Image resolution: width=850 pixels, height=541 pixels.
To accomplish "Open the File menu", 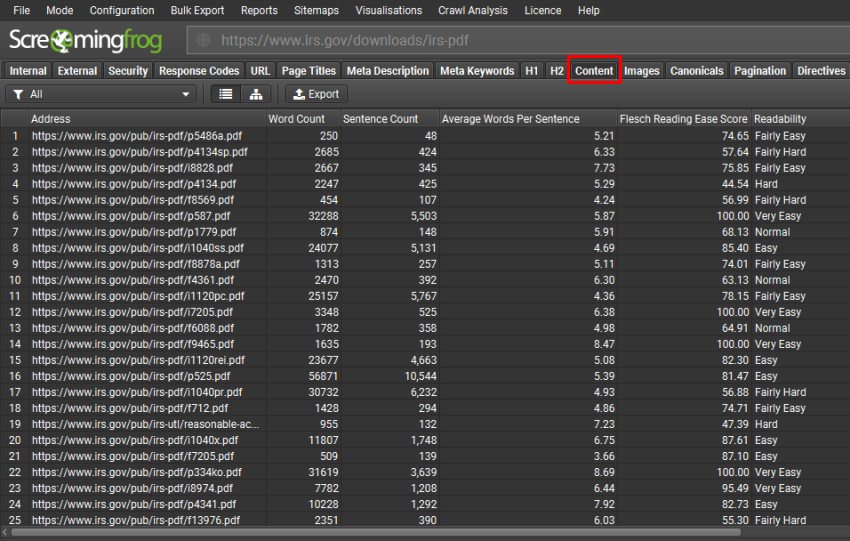I will (22, 10).
